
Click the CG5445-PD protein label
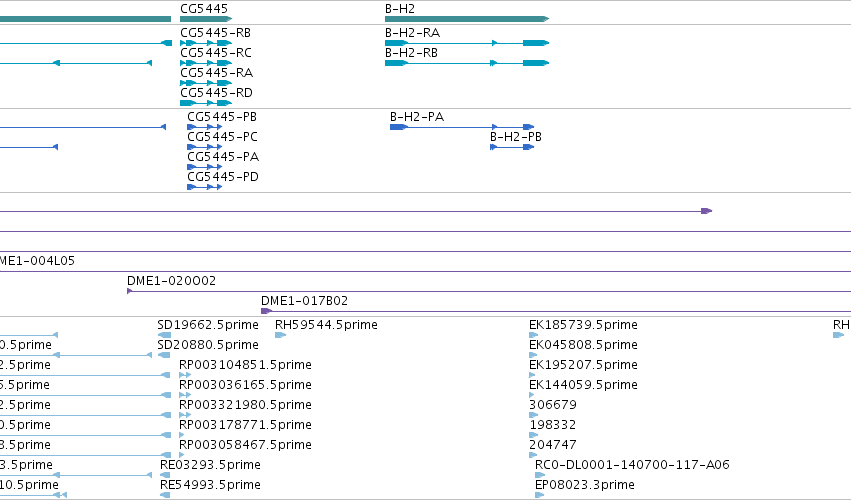point(223,178)
